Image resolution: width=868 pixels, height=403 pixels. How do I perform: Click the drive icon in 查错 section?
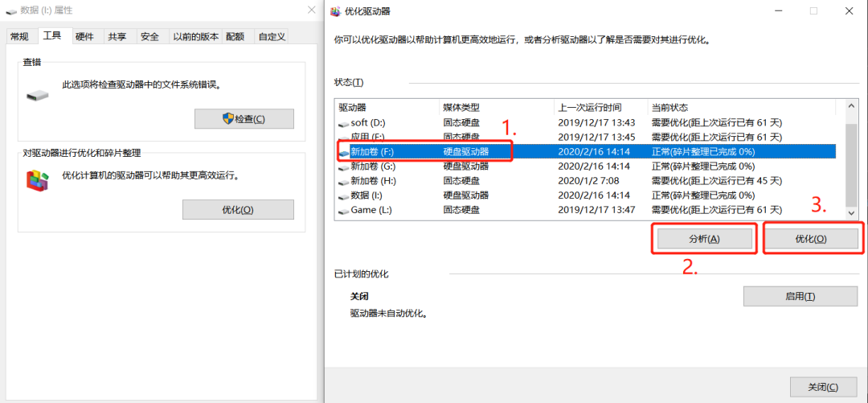click(x=37, y=96)
